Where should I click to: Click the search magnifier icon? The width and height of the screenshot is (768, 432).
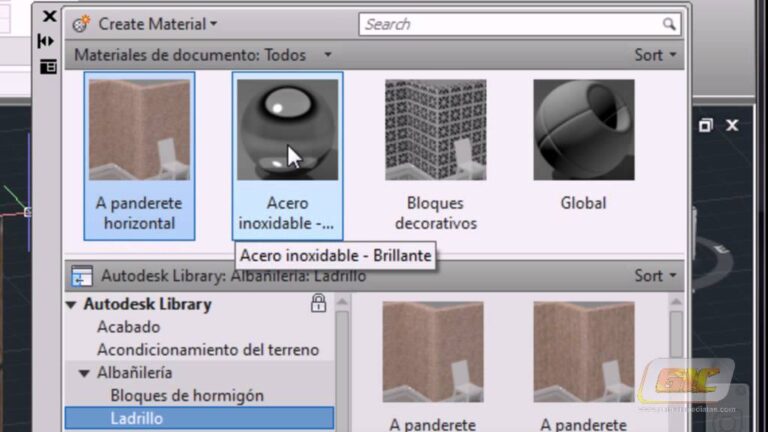click(669, 24)
